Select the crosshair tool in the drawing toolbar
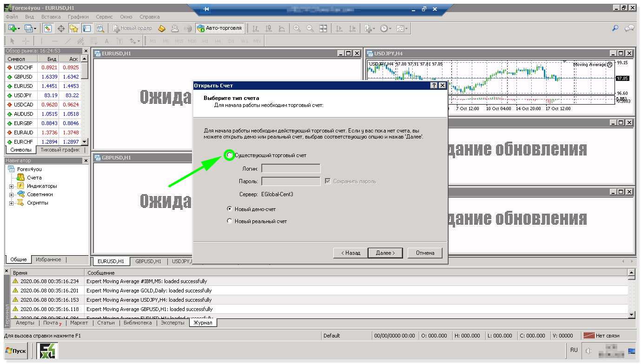This screenshot has height=364, width=641. pyautogui.click(x=26, y=41)
